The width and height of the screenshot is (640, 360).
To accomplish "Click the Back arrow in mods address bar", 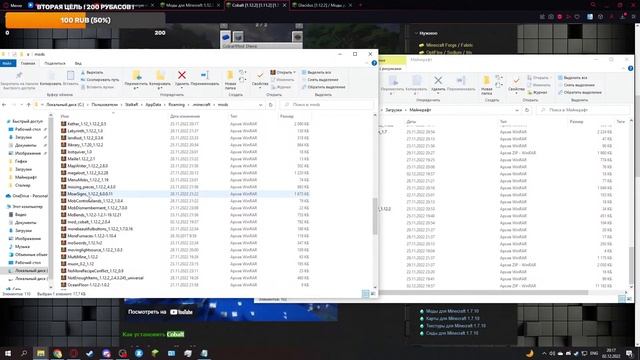I will pyautogui.click(x=4, y=105).
